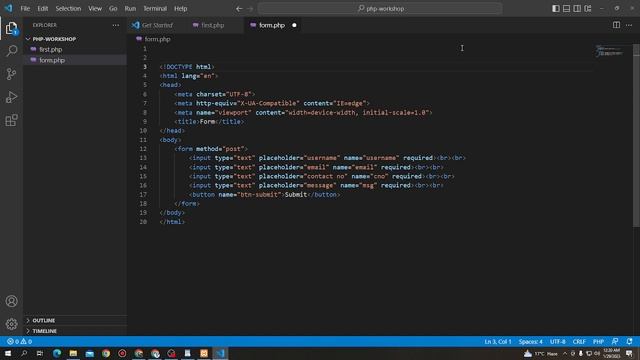The width and height of the screenshot is (640, 360).
Task: Switch to the Get Started tab
Action: [157, 25]
